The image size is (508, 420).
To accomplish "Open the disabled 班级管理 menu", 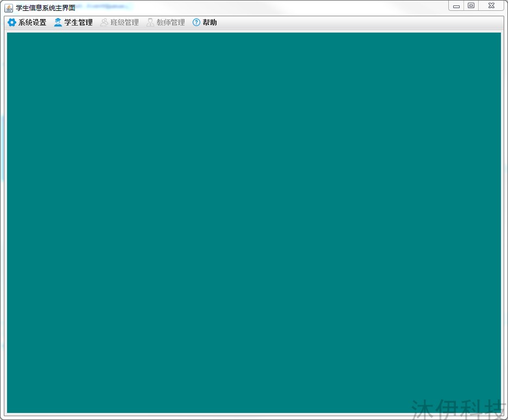I will 120,22.
